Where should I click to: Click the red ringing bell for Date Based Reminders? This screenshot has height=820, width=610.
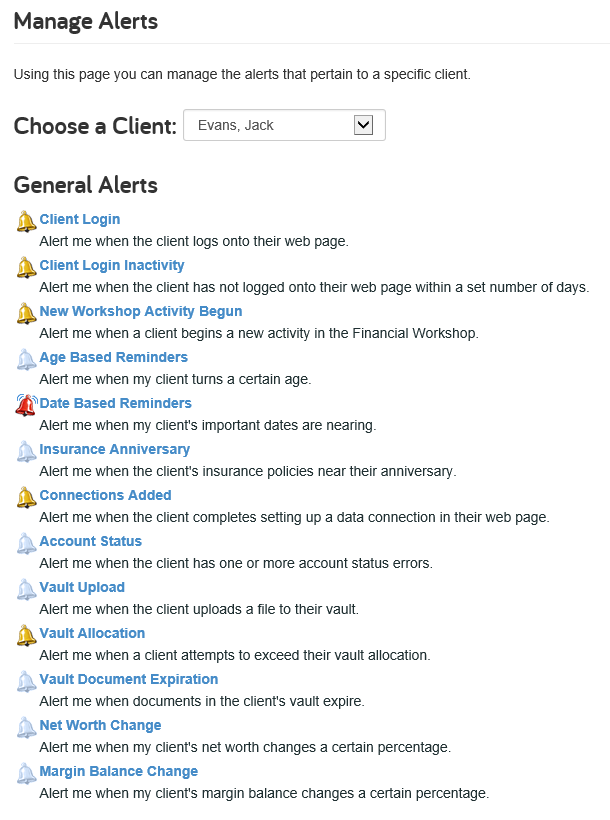26,405
